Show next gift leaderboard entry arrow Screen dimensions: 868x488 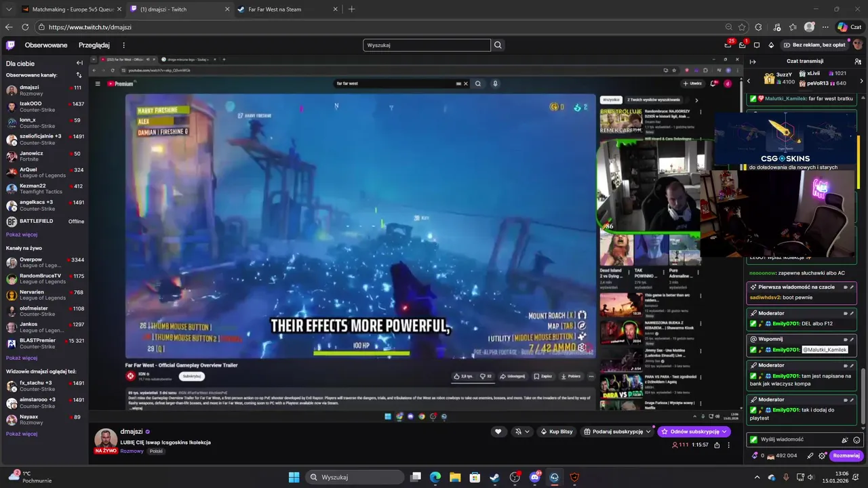863,81
